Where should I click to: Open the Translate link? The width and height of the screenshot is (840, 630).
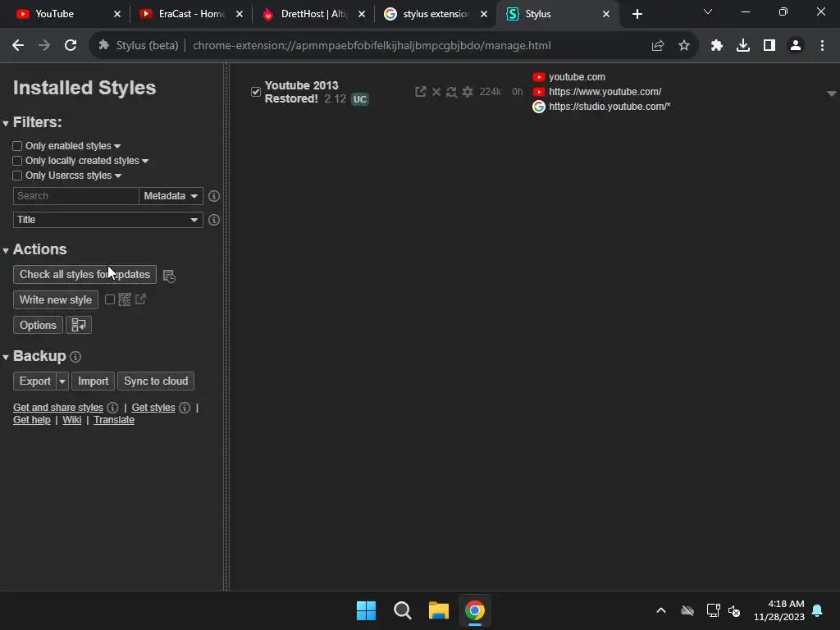click(x=114, y=420)
